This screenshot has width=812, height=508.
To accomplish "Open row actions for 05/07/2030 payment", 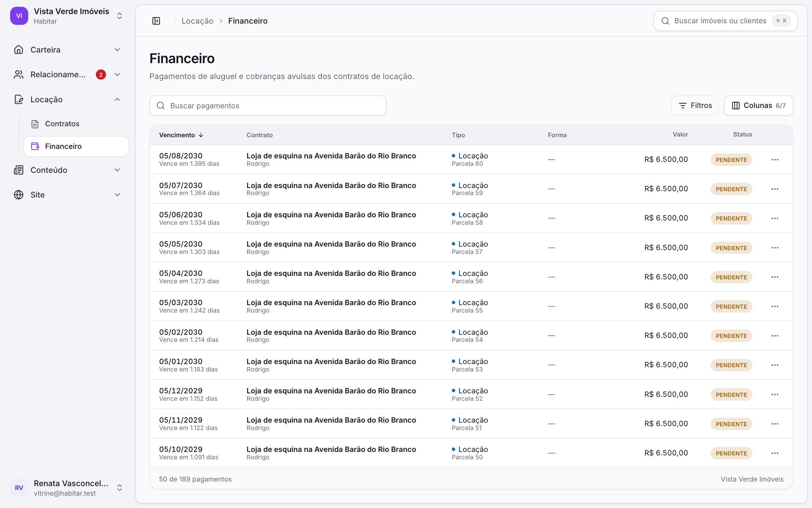I will (x=775, y=189).
